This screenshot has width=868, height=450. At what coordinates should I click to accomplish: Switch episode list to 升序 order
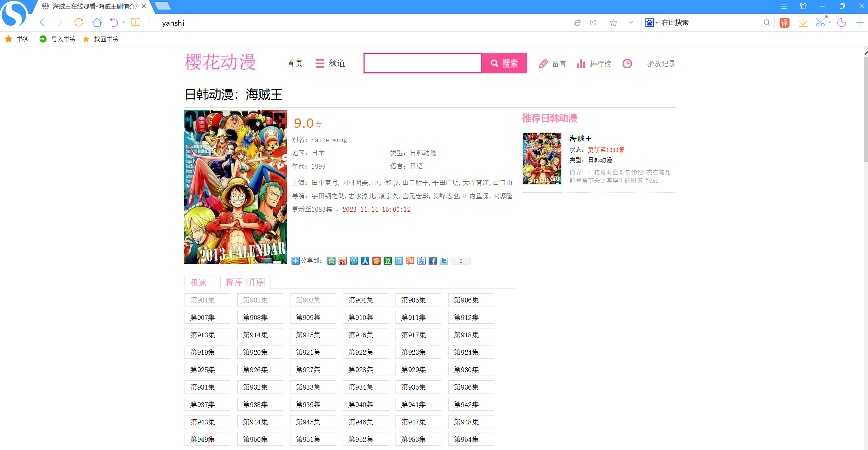click(256, 283)
